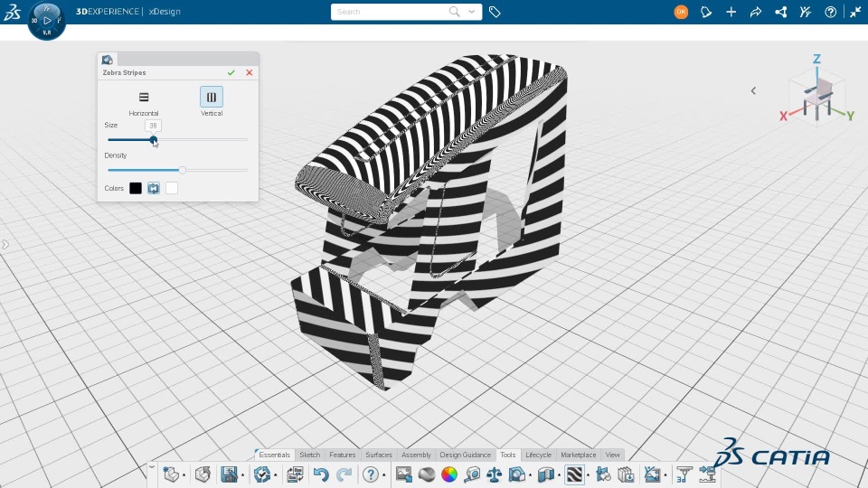Switch to the Essentials tab
Screen dimensions: 868x488
tap(274, 455)
